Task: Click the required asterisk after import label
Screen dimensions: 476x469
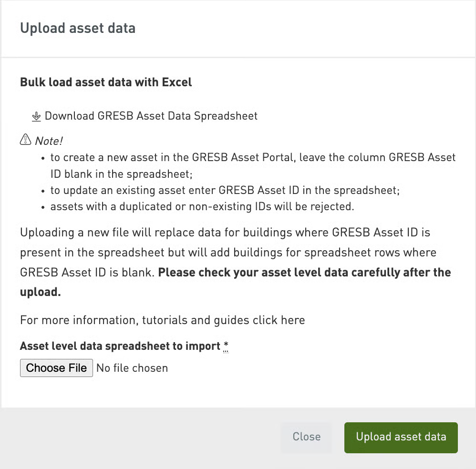Action: click(226, 346)
